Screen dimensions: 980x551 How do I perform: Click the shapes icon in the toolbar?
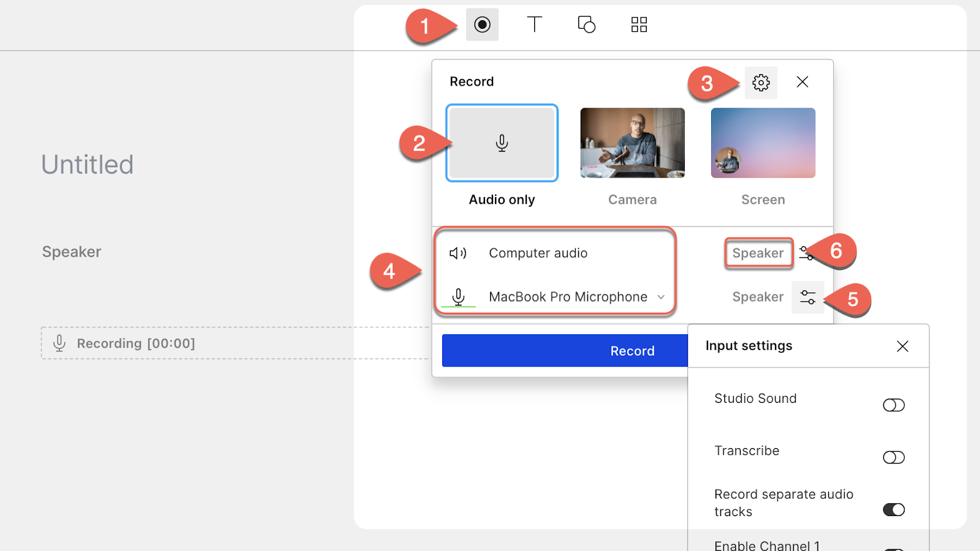(586, 24)
